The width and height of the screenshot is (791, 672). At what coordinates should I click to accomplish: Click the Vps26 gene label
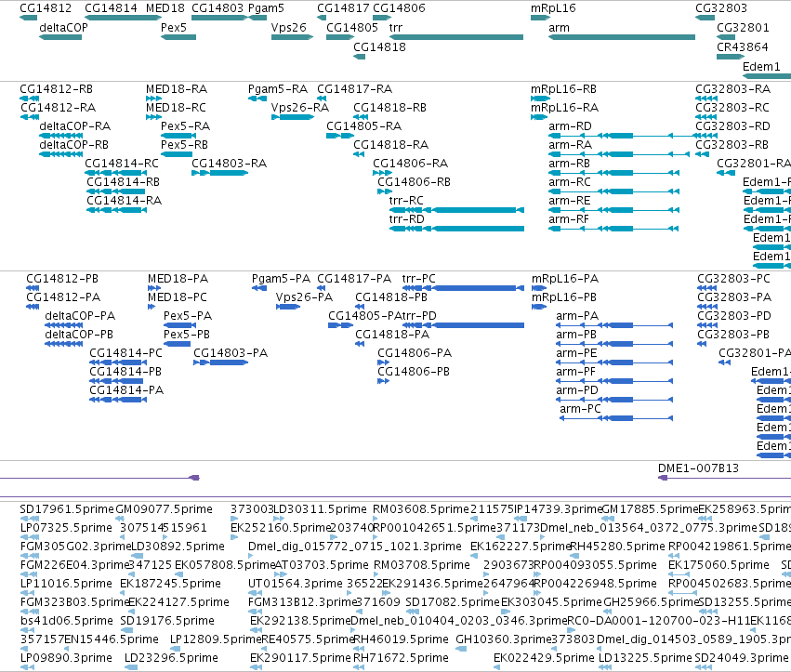[x=288, y=28]
